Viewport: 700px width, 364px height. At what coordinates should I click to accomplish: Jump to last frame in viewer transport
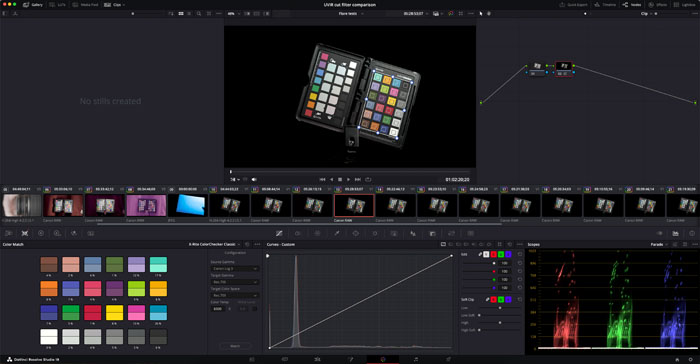click(358, 179)
